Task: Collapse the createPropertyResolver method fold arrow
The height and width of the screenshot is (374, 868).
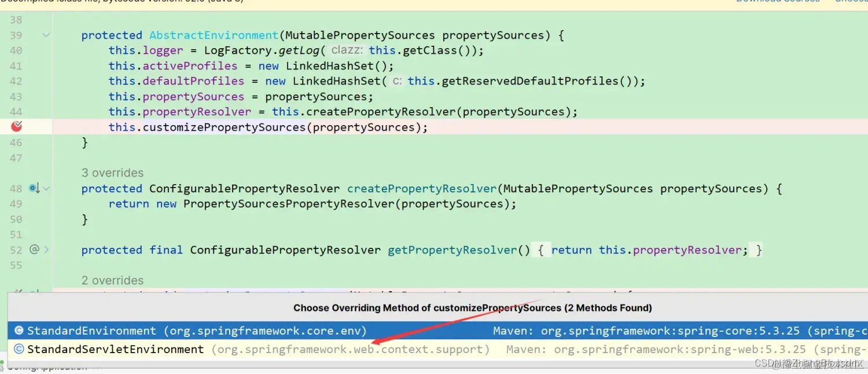Action: point(46,188)
